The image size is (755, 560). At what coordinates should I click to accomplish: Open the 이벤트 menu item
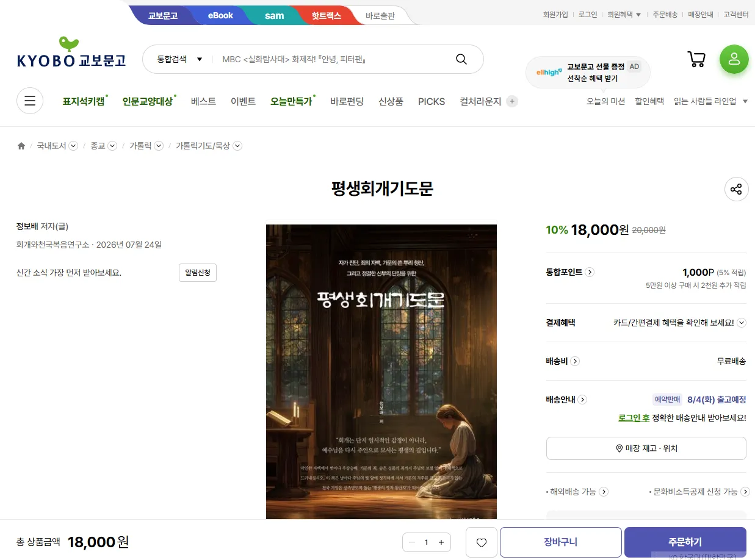point(243,101)
